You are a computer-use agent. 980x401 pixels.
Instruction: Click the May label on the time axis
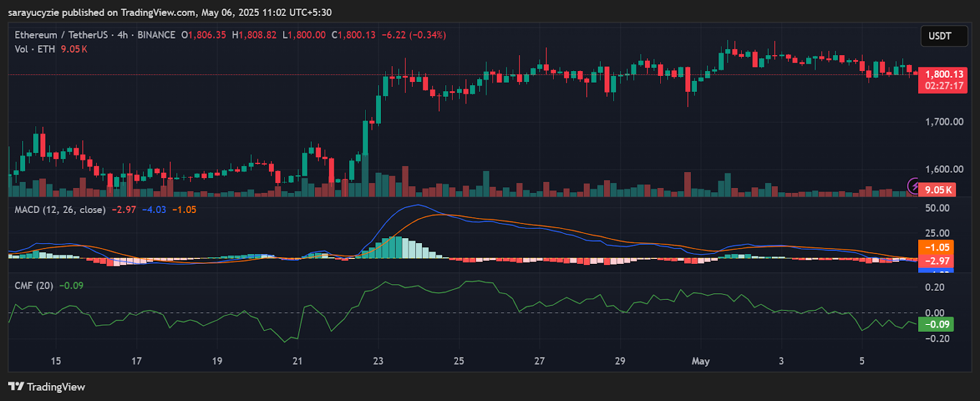[x=701, y=361]
